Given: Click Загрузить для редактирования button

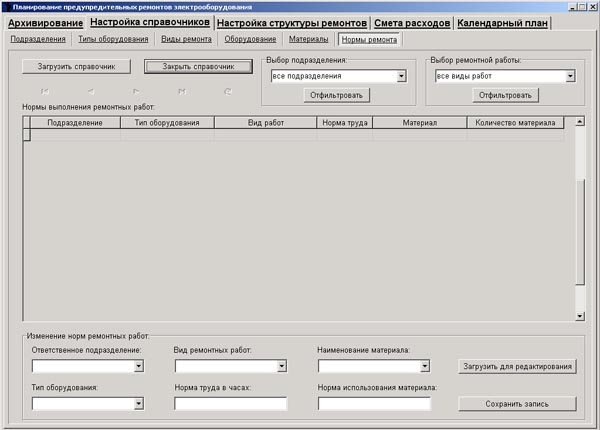Looking at the screenshot, I should tap(517, 366).
